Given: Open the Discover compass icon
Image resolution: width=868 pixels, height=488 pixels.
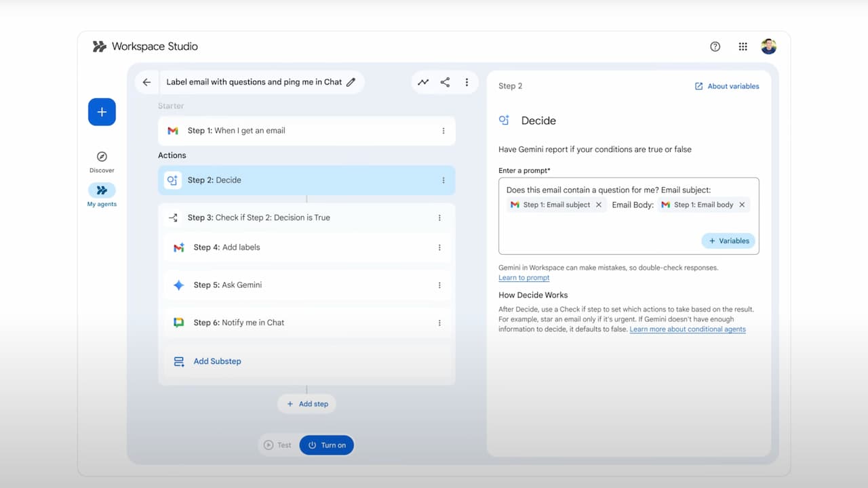Looking at the screenshot, I should [x=102, y=157].
